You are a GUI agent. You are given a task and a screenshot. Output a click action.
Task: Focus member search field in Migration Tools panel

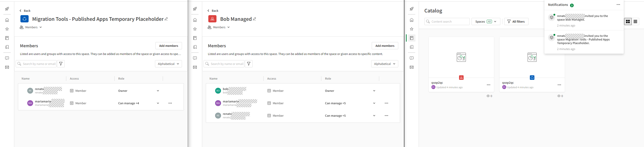point(36,64)
